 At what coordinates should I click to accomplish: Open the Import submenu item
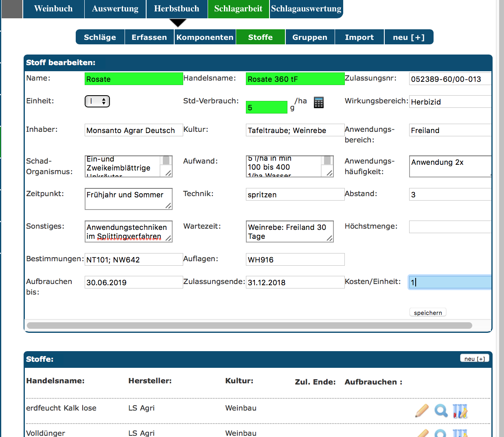click(x=359, y=37)
